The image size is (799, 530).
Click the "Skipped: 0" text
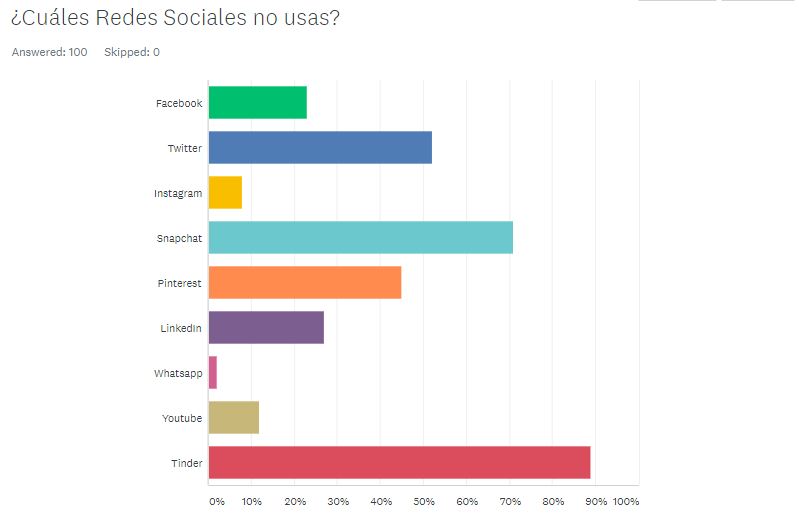[132, 52]
